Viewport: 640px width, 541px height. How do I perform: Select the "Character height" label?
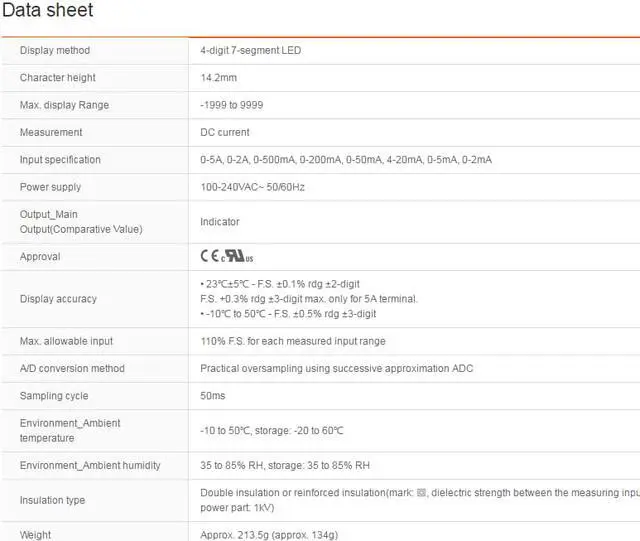58,78
